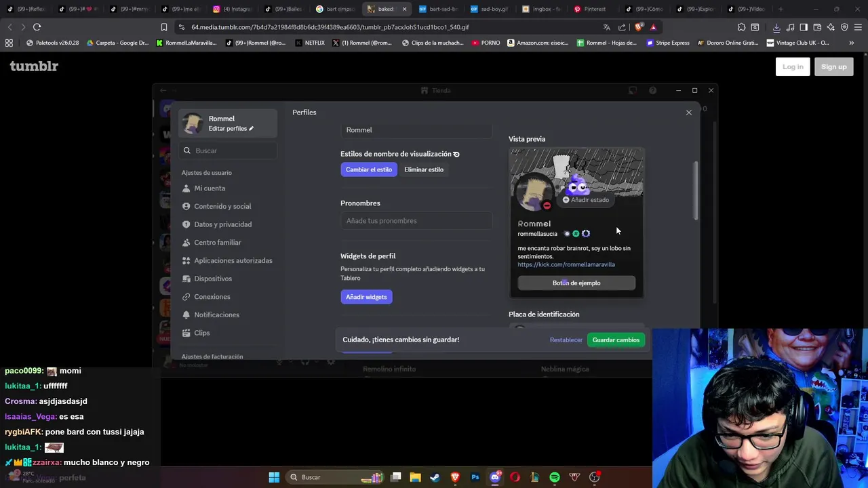The image size is (868, 488).
Task: Switch to the Pinterest browser tab
Action: coord(590,9)
